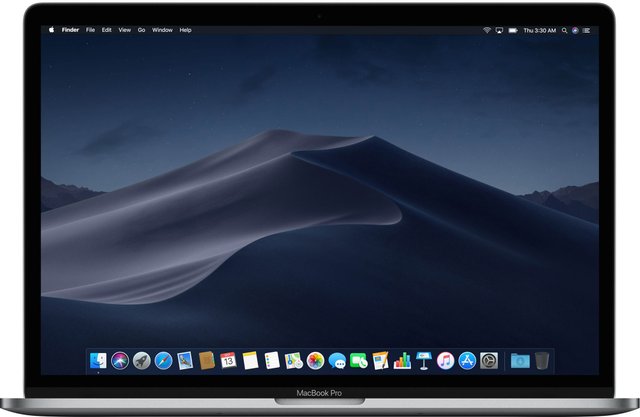This screenshot has width=640, height=417.
Task: Show Wi-Fi status menu in menu bar
Action: [x=487, y=31]
